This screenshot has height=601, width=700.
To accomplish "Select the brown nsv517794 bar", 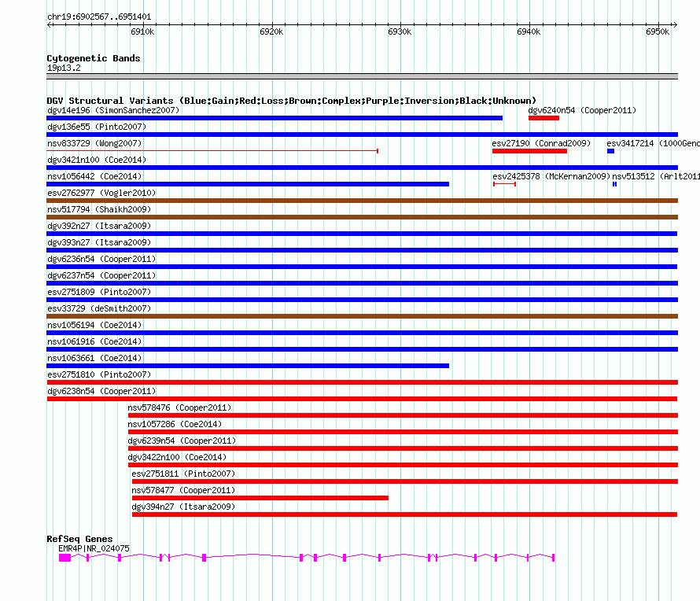I will tap(362, 217).
